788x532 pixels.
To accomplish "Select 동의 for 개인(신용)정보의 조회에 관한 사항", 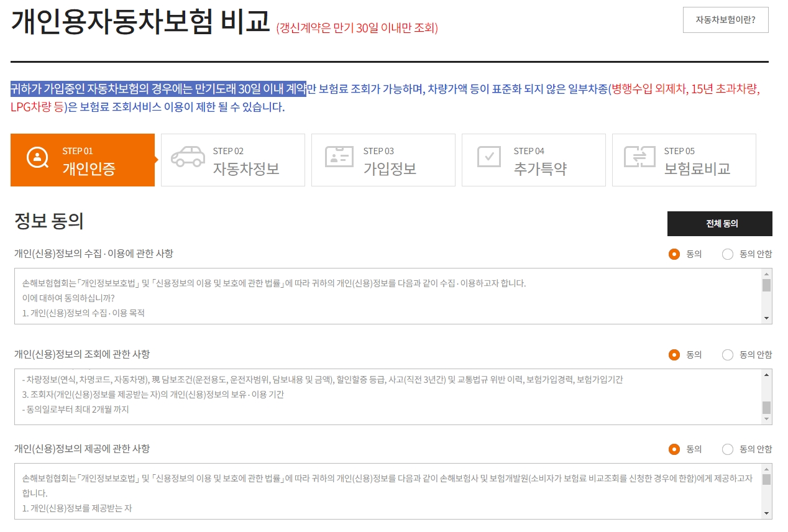I will pos(675,354).
